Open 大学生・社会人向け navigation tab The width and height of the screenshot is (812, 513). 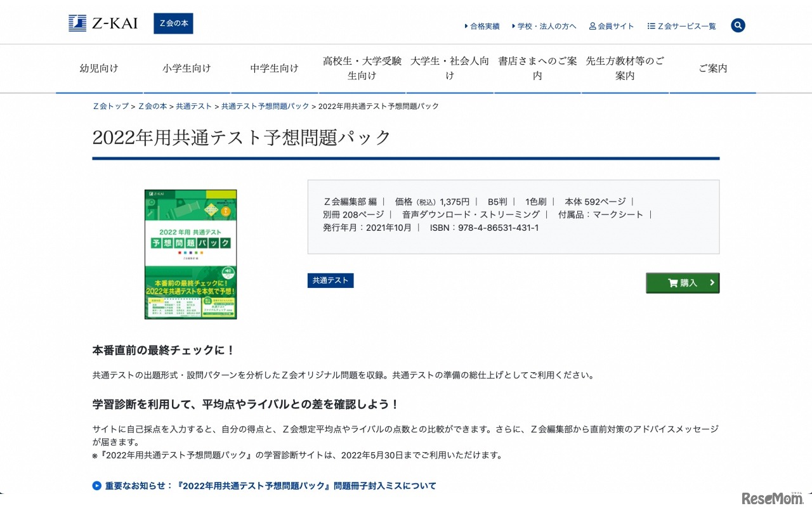click(x=450, y=68)
